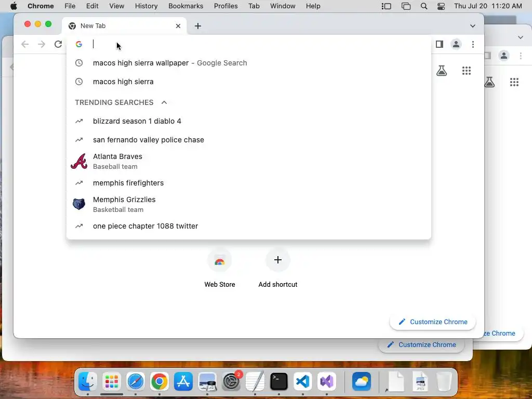Image resolution: width=532 pixels, height=399 pixels.
Task: Open TextEdit from the Dock
Action: [x=255, y=381]
